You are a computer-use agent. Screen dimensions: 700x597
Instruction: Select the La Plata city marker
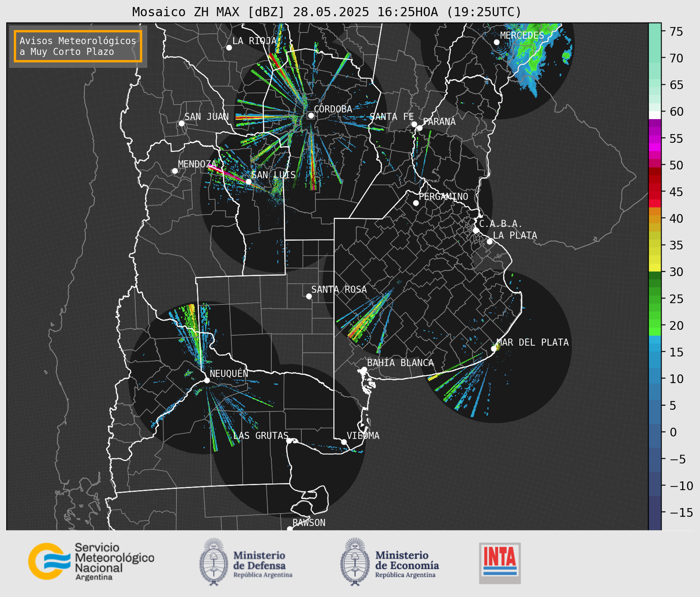click(490, 242)
